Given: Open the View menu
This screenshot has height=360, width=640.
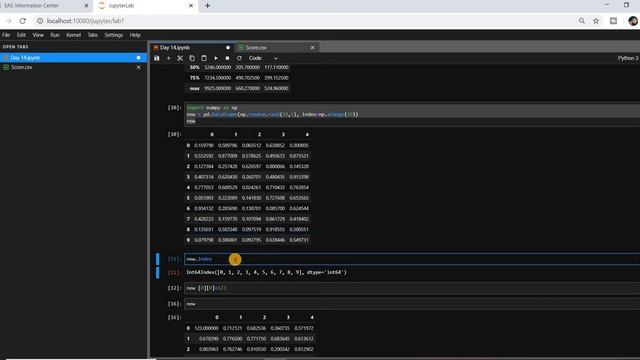Looking at the screenshot, I should [38, 35].
